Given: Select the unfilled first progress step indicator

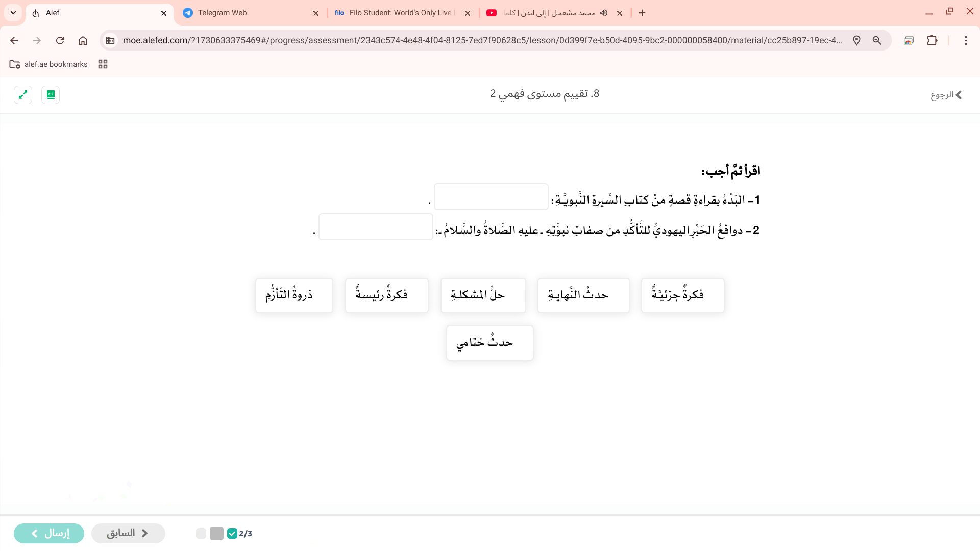Looking at the screenshot, I should [201, 533].
